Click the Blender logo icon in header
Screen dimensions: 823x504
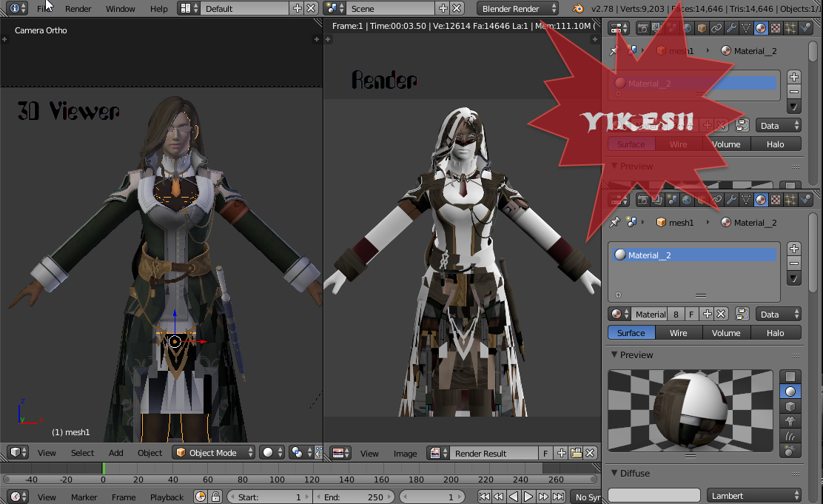pyautogui.click(x=578, y=8)
